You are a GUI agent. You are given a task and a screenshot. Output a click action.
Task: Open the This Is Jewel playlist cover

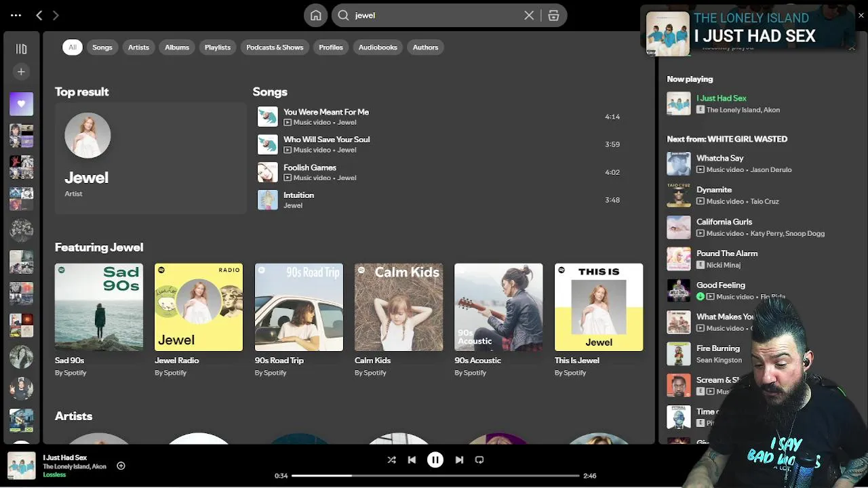point(599,307)
